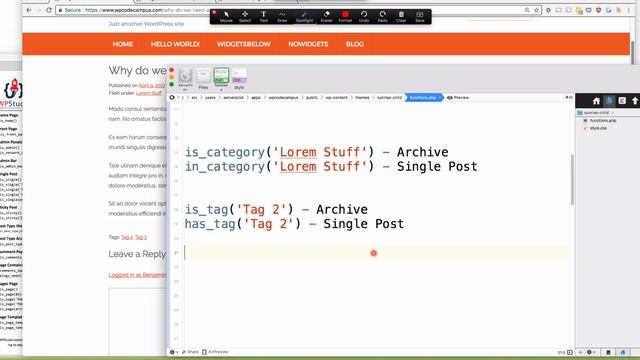Screen dimensions: 640x360
Task: Click Redo in annotation toolbar
Action: coord(382,17)
